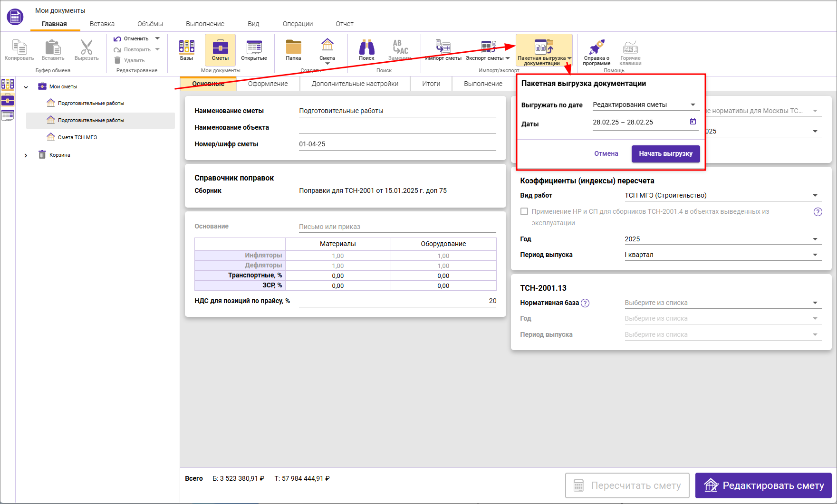The height and width of the screenshot is (504, 837).
Task: Click Редактировать смету button
Action: tap(763, 485)
